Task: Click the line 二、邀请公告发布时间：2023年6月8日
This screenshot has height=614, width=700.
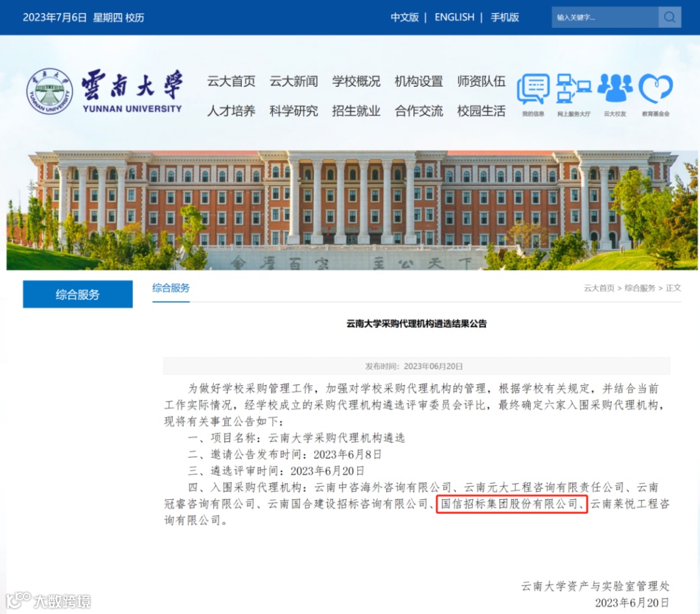Action: coord(285,455)
